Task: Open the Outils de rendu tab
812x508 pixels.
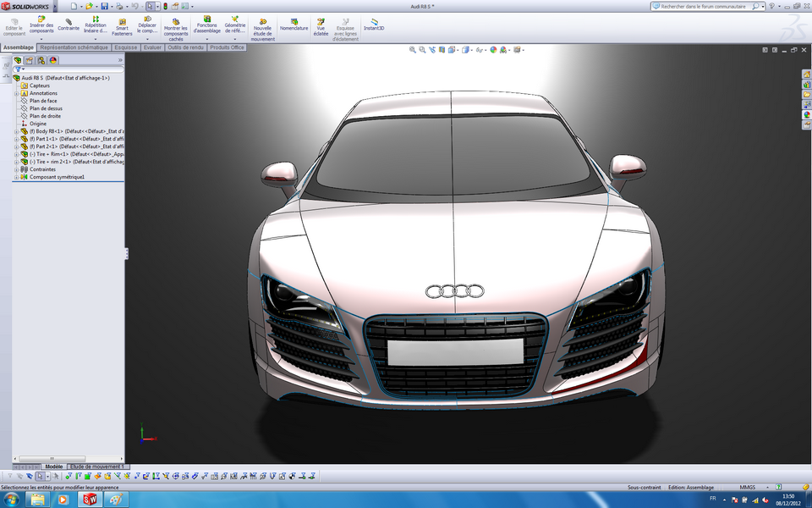Action: [187, 47]
